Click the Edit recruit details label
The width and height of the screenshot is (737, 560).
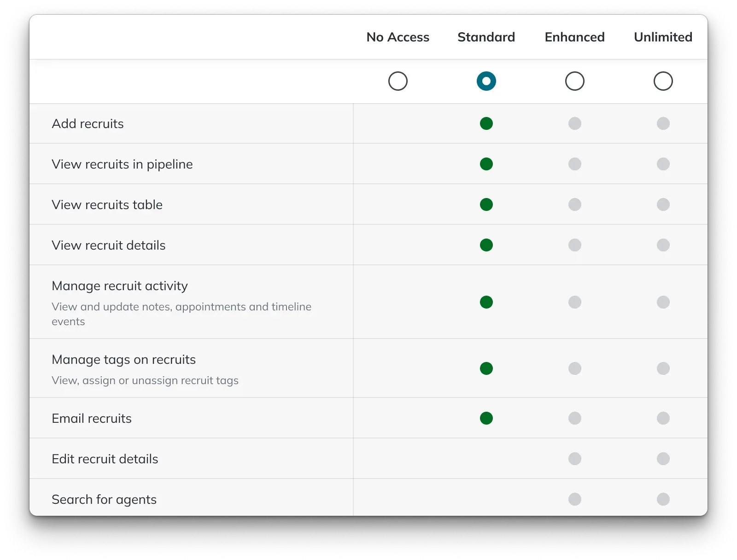tap(105, 459)
